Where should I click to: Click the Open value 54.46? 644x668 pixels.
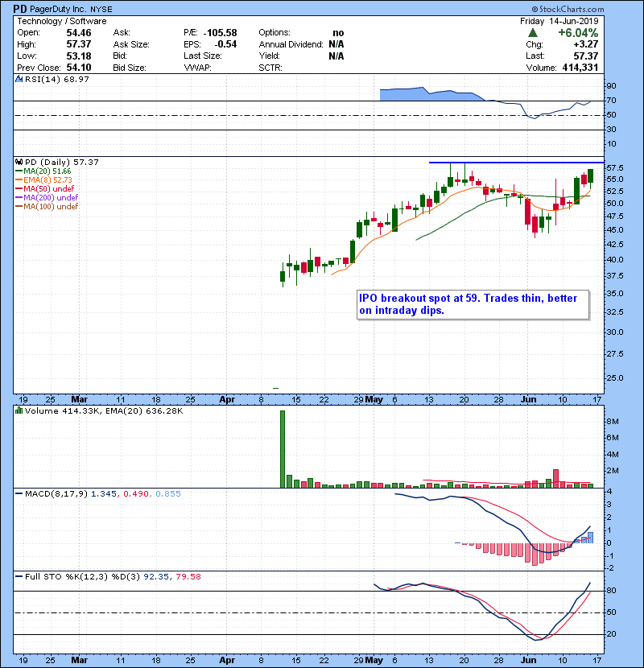(79, 33)
